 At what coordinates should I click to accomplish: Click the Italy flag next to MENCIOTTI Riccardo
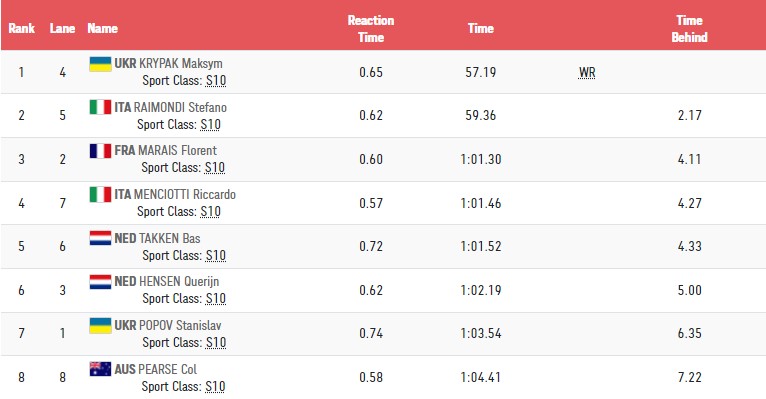click(x=100, y=194)
